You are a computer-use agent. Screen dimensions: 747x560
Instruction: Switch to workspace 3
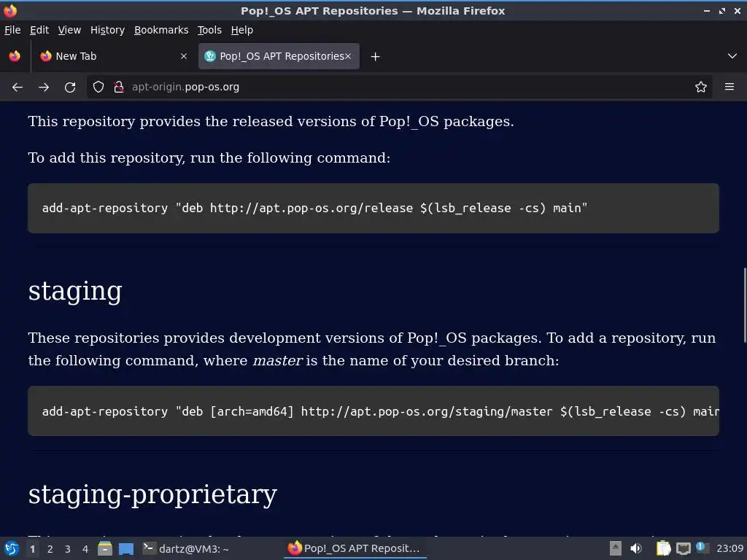tap(68, 549)
